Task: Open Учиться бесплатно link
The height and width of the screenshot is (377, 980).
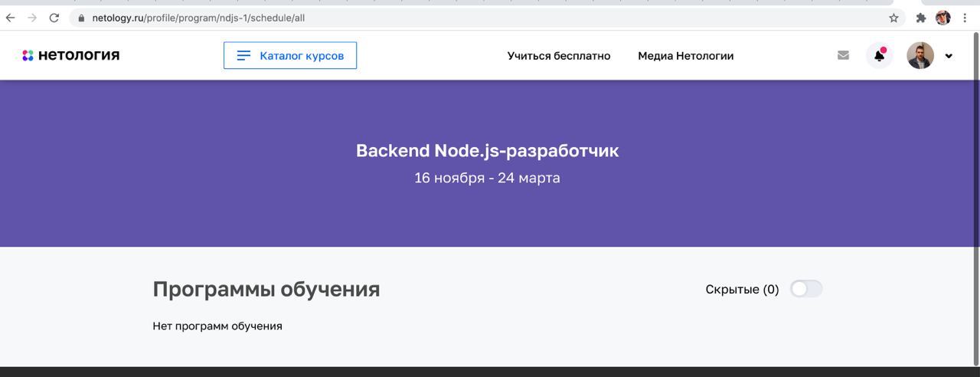Action: [559, 56]
